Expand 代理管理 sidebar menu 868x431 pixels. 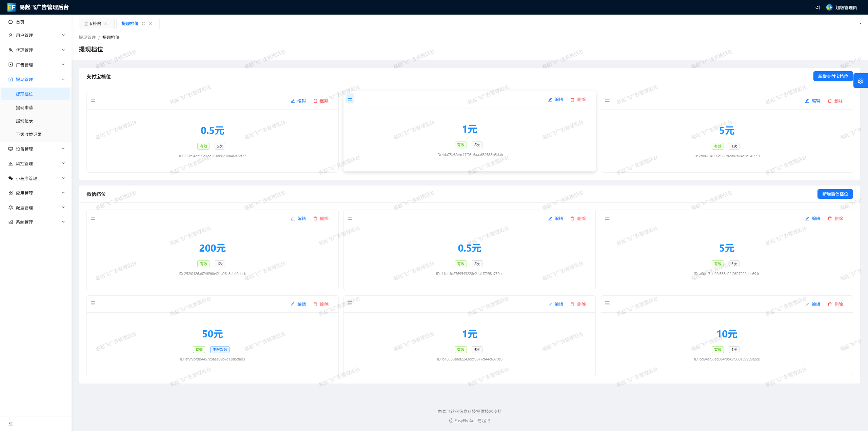point(36,50)
